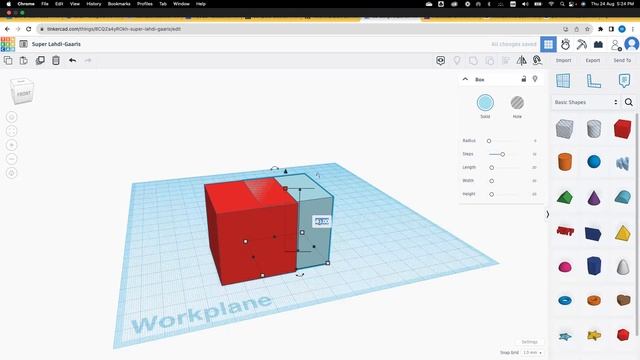Click the Copy tool icon
The height and width of the screenshot is (360, 640).
click(x=8, y=60)
